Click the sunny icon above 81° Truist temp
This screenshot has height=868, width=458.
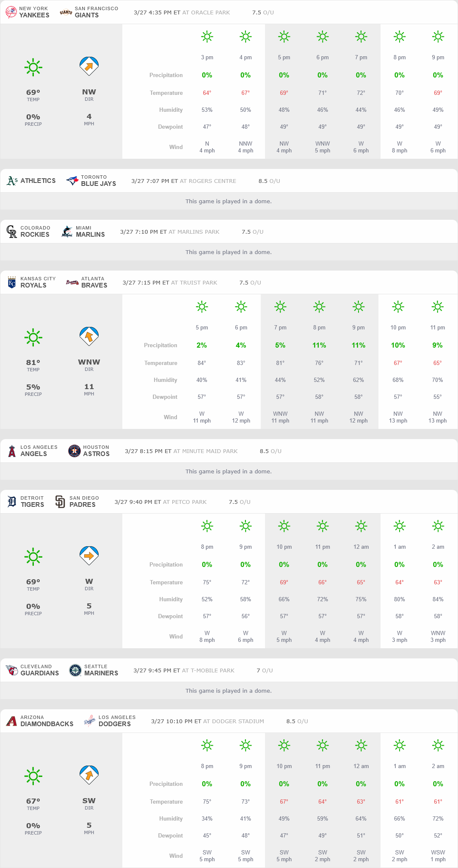tap(33, 337)
